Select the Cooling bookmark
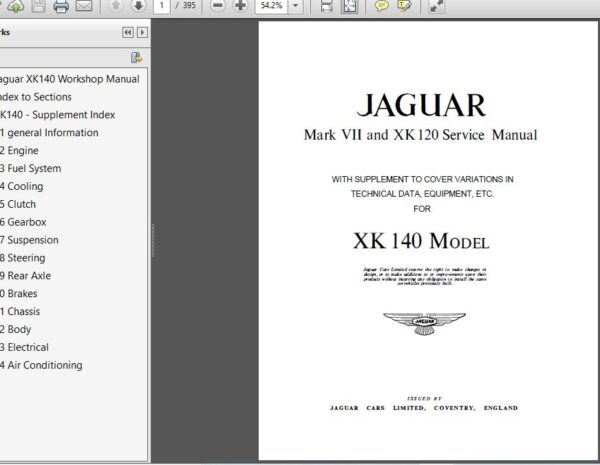 (21, 186)
